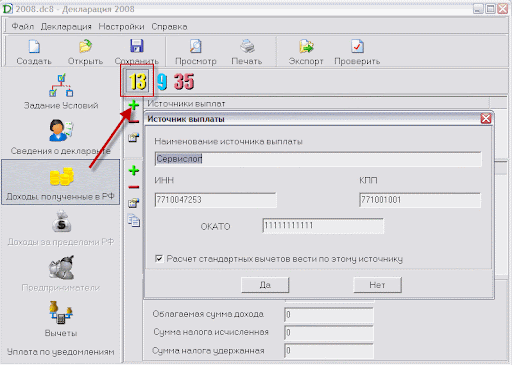Remove income entry with lower red minus
The image size is (512, 365).
pyautogui.click(x=134, y=187)
